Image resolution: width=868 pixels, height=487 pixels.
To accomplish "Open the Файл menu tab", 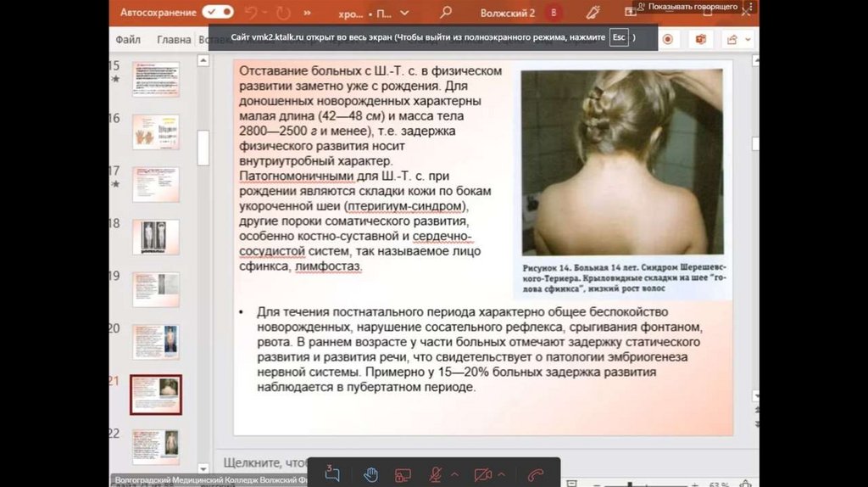I will point(128,40).
